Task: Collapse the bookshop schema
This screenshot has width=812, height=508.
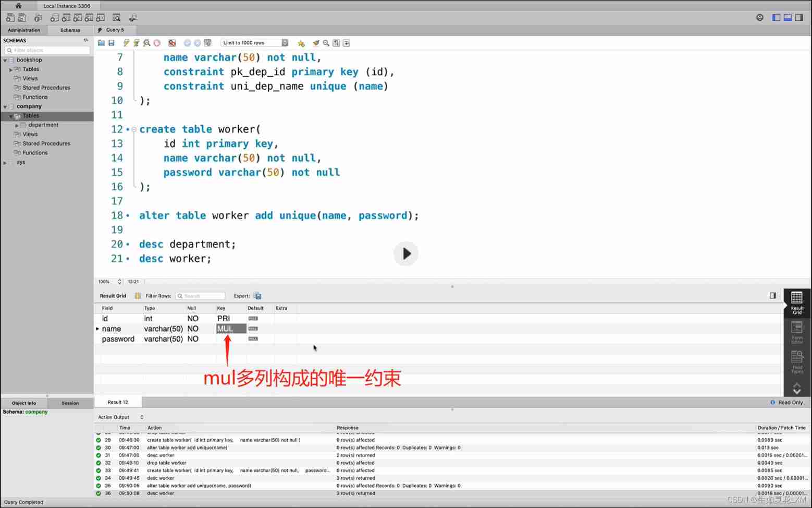Action: (x=5, y=61)
